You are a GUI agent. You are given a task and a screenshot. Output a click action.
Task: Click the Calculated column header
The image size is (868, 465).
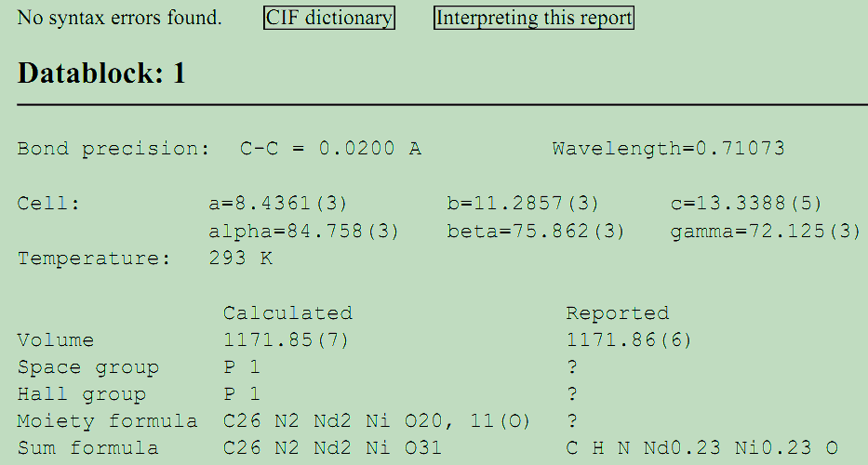point(287,313)
